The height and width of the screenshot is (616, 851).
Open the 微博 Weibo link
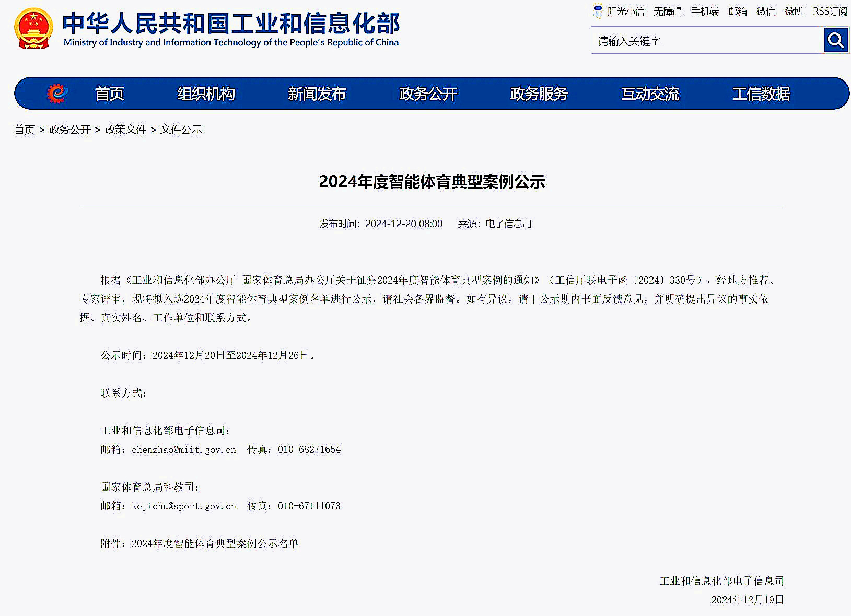click(x=794, y=11)
